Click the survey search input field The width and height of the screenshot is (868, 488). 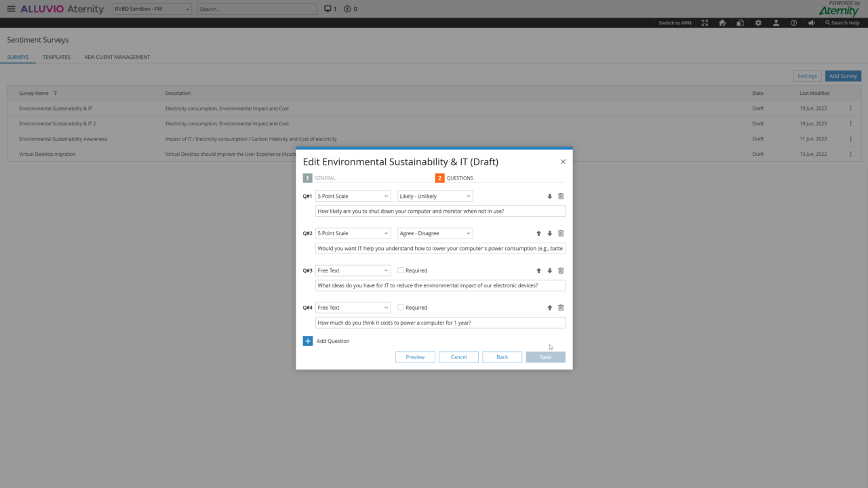point(256,9)
